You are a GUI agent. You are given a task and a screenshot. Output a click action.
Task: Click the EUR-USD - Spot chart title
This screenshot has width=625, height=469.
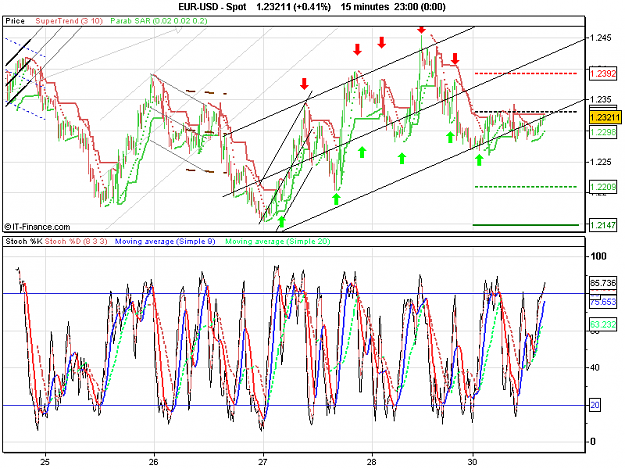(212, 7)
